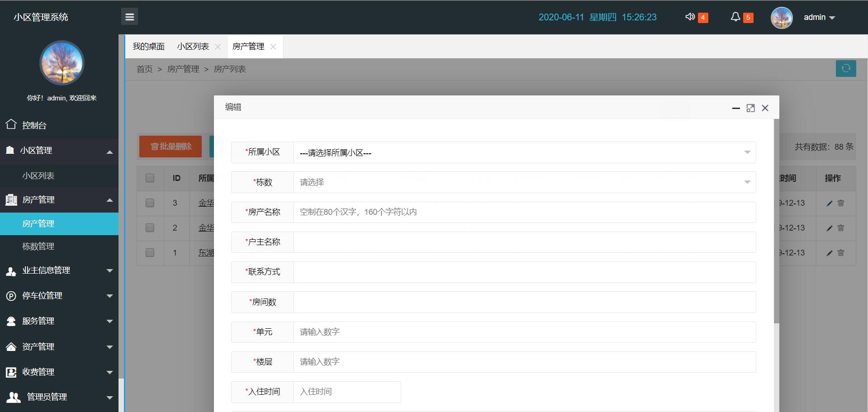The width and height of the screenshot is (868, 412).
Task: Open the 所属小区 dropdown
Action: pos(524,153)
